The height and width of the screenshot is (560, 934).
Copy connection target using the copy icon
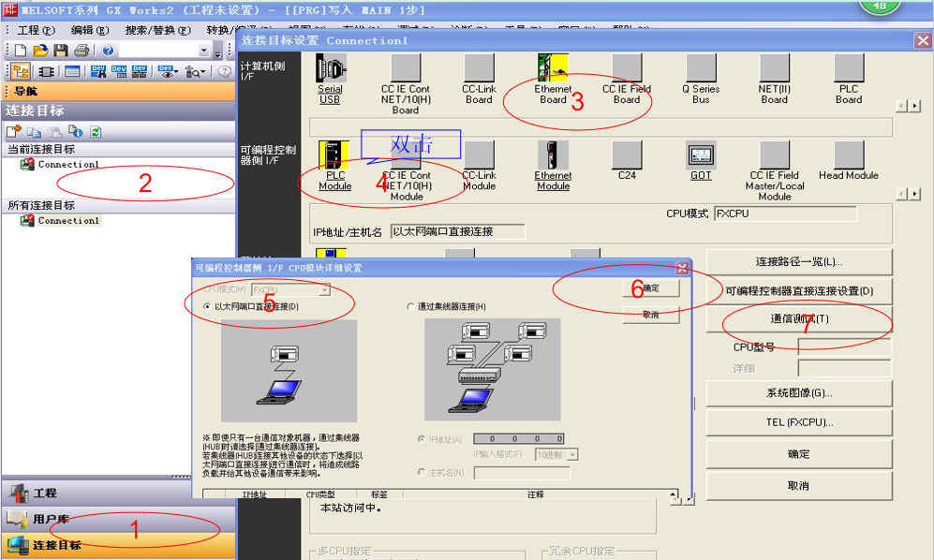(x=34, y=132)
